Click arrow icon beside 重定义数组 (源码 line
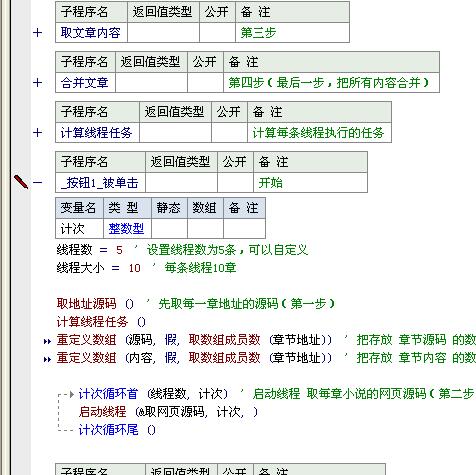The height and width of the screenshot is (475, 476). coord(47,341)
